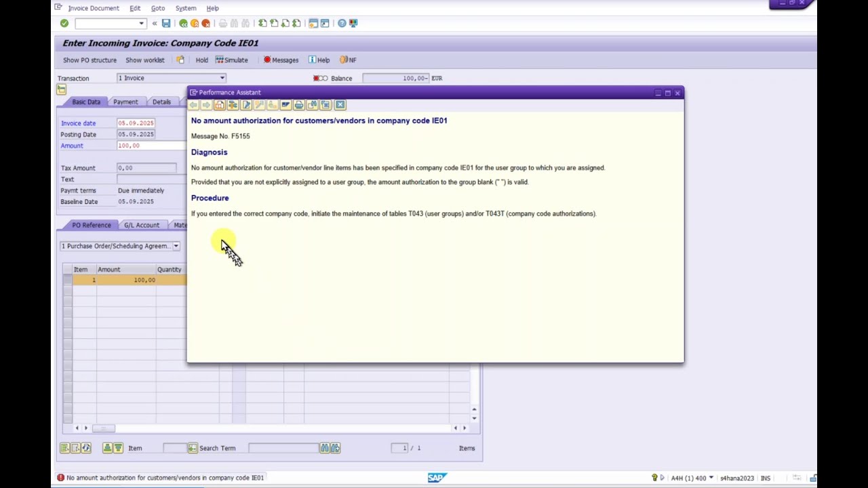Click the Amount field showing 100,00
The width and height of the screenshot is (868, 488).
point(152,146)
